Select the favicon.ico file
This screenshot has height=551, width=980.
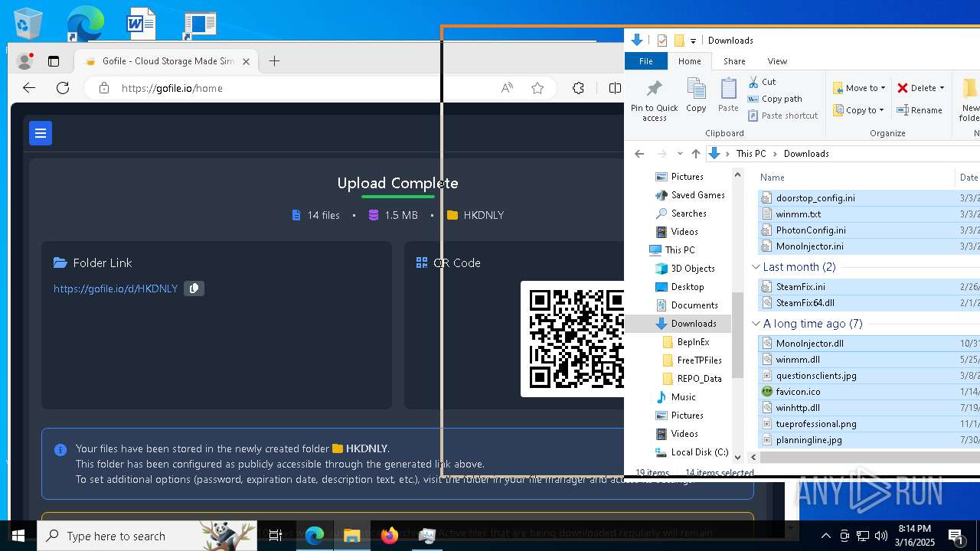pyautogui.click(x=798, y=392)
